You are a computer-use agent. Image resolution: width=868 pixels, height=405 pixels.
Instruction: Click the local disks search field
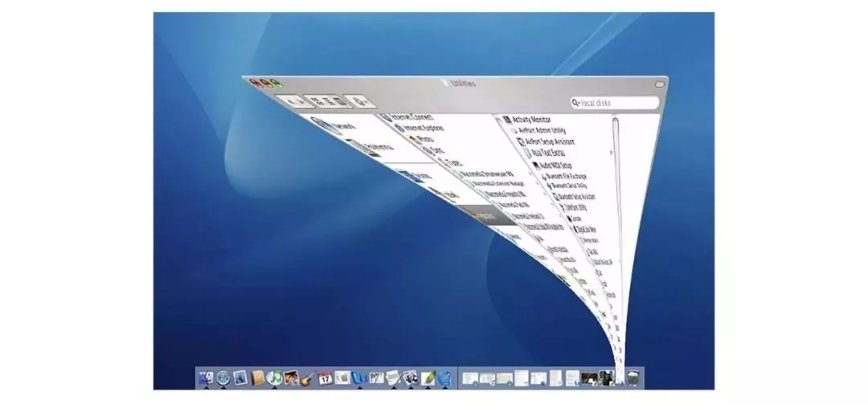(x=615, y=103)
